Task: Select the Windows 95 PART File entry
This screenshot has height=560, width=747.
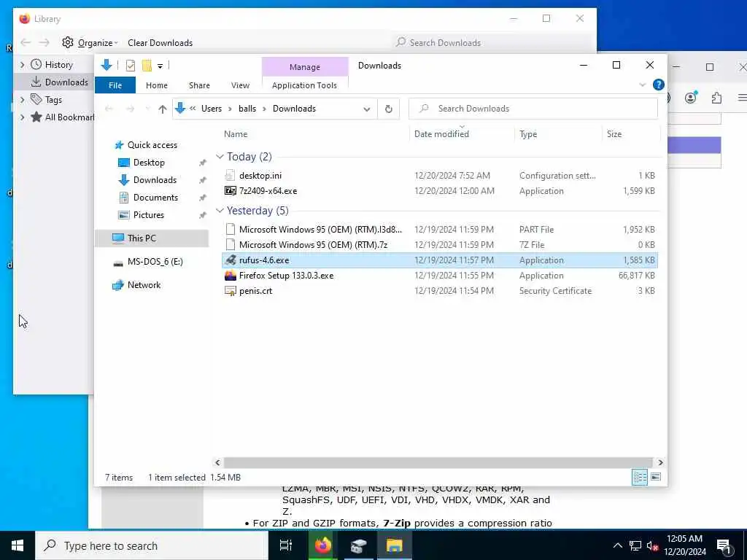Action: pyautogui.click(x=440, y=230)
